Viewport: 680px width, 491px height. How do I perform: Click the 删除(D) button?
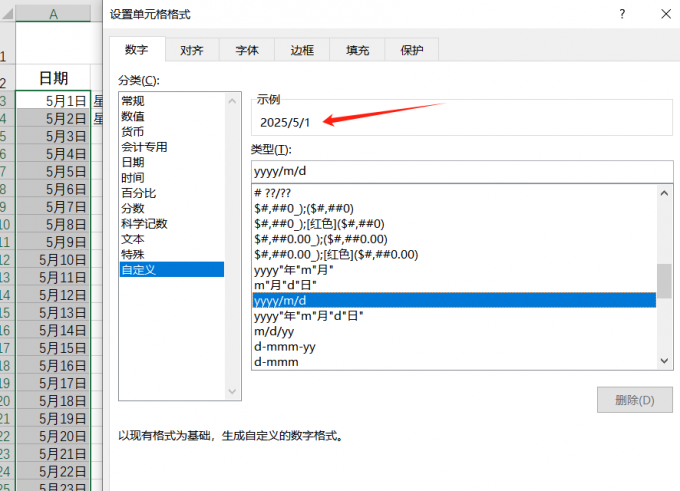pyautogui.click(x=635, y=400)
